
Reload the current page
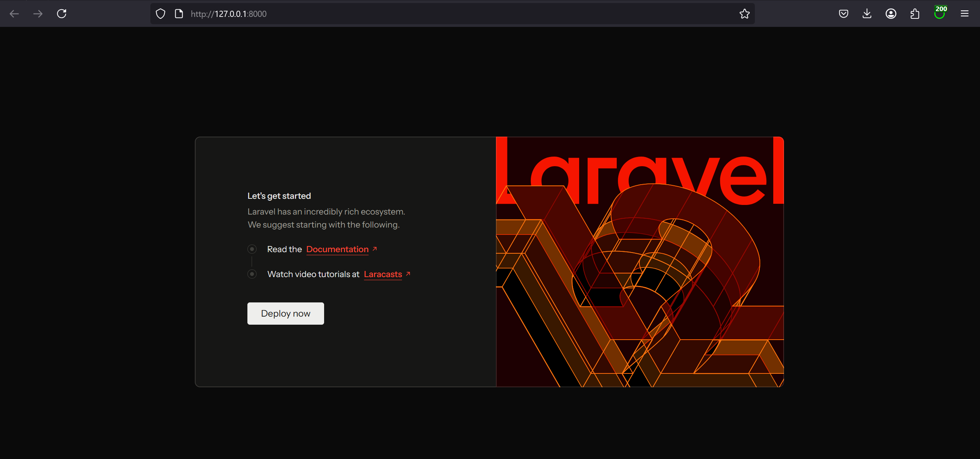(x=62, y=14)
